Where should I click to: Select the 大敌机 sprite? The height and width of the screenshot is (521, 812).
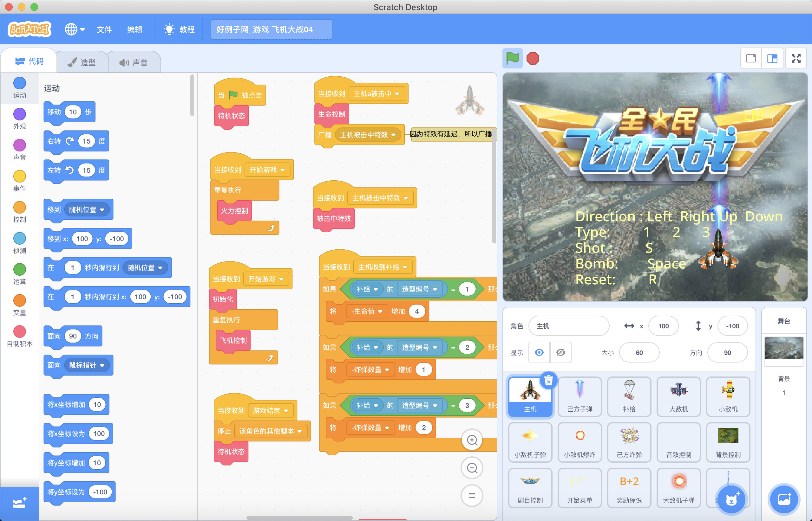pos(678,396)
